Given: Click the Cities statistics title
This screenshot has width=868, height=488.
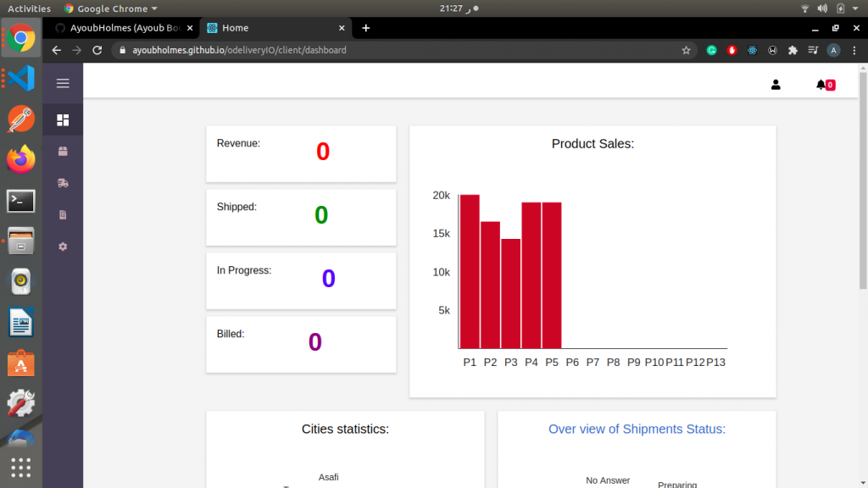Looking at the screenshot, I should point(346,429).
